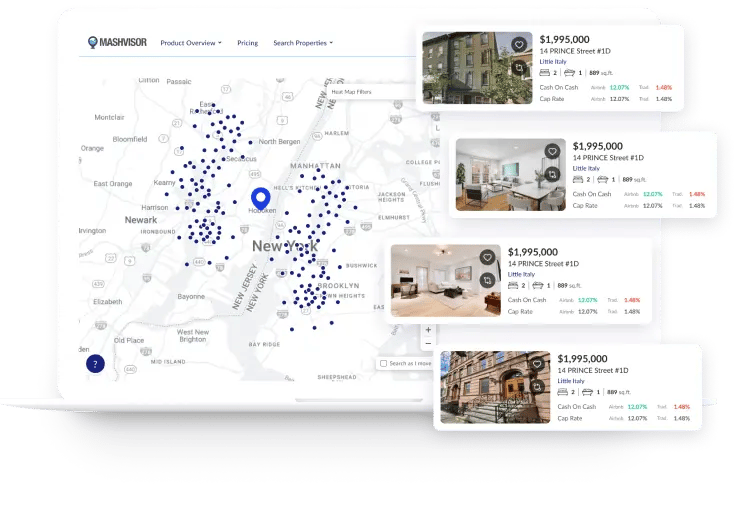
Task: Open the dining room interior photo
Action: pyautogui.click(x=510, y=174)
